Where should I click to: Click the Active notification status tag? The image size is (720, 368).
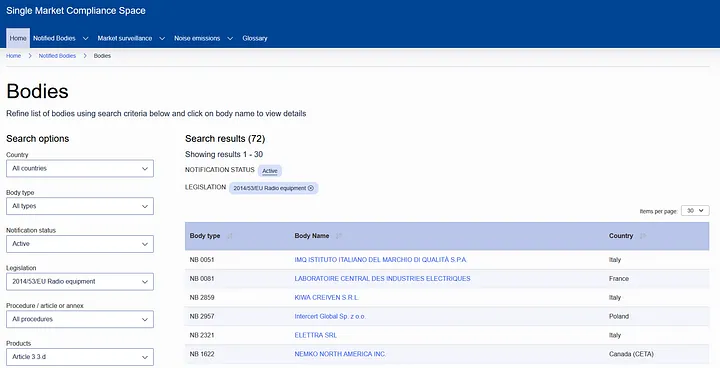(270, 171)
